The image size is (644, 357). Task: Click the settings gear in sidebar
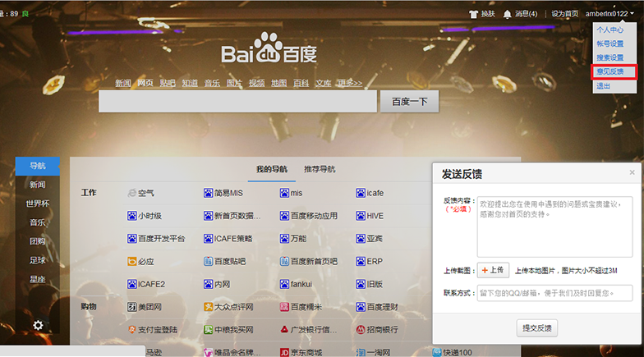click(x=38, y=325)
